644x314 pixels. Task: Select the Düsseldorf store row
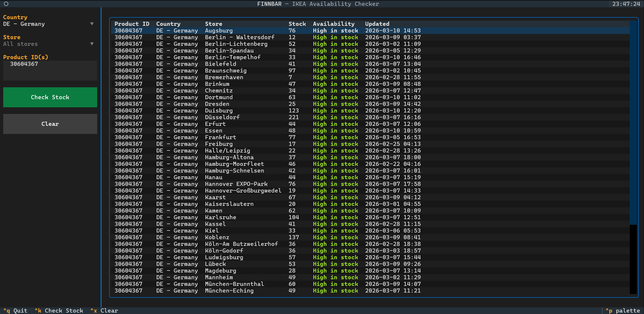coord(222,117)
